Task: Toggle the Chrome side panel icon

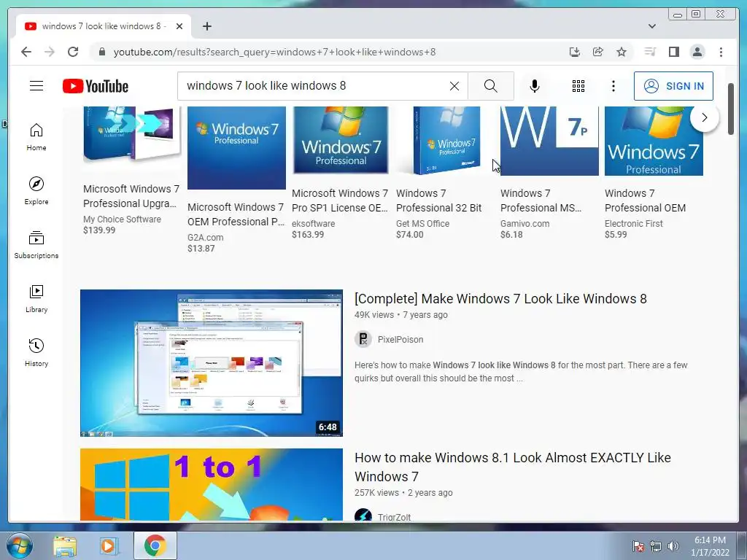Action: [673, 52]
